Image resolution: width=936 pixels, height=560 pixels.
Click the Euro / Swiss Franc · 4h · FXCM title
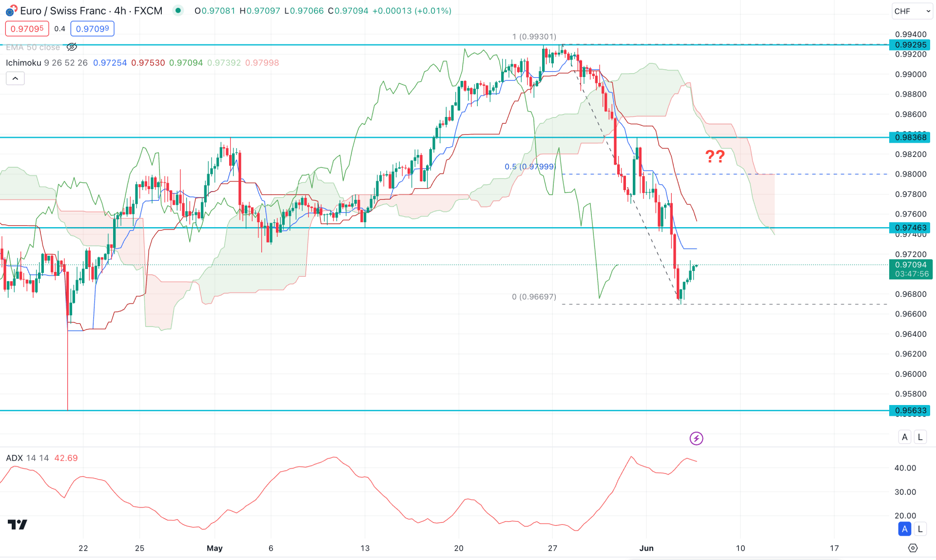pyautogui.click(x=91, y=11)
